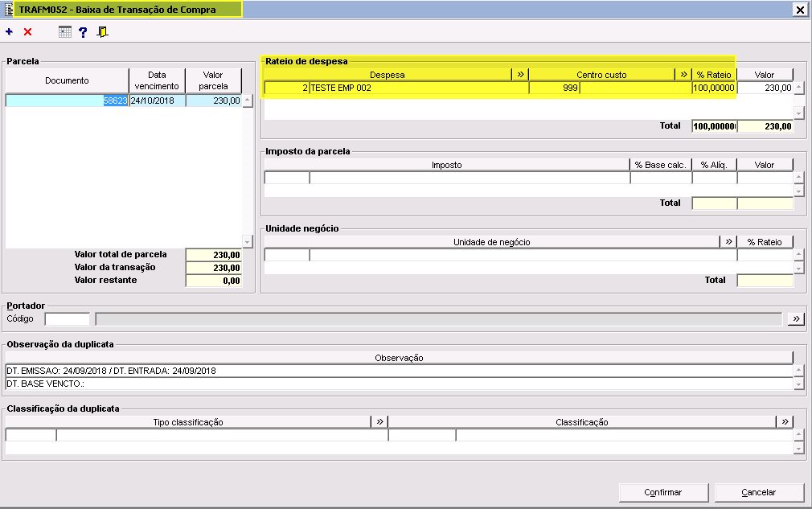Open Portador lookup arrow button
Viewport: 812px width, 509px height.
795,318
